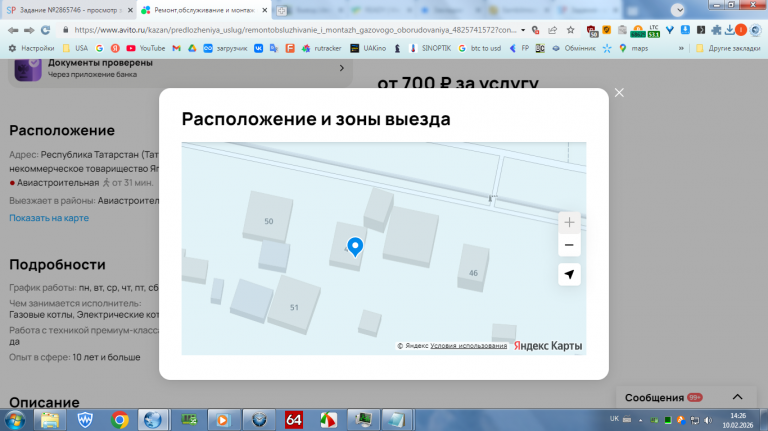768x431 pixels.
Task: Zoom out on the Yandex map
Action: (569, 245)
